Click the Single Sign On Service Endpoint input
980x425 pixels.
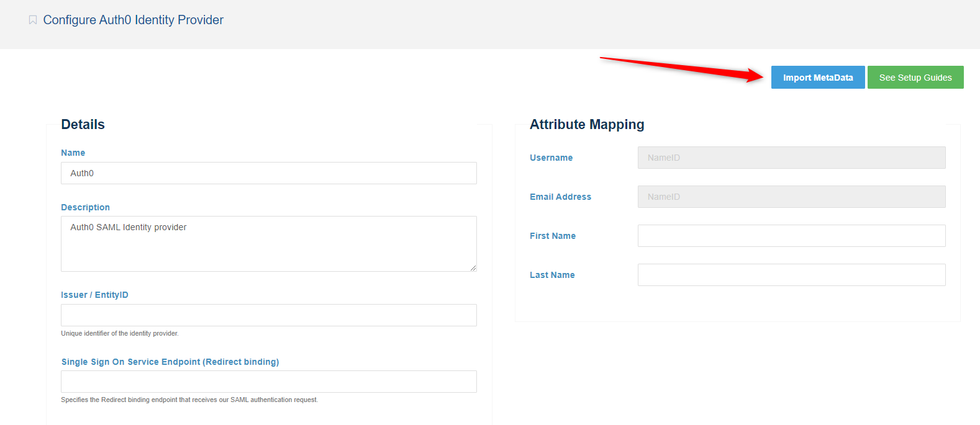[268, 382]
